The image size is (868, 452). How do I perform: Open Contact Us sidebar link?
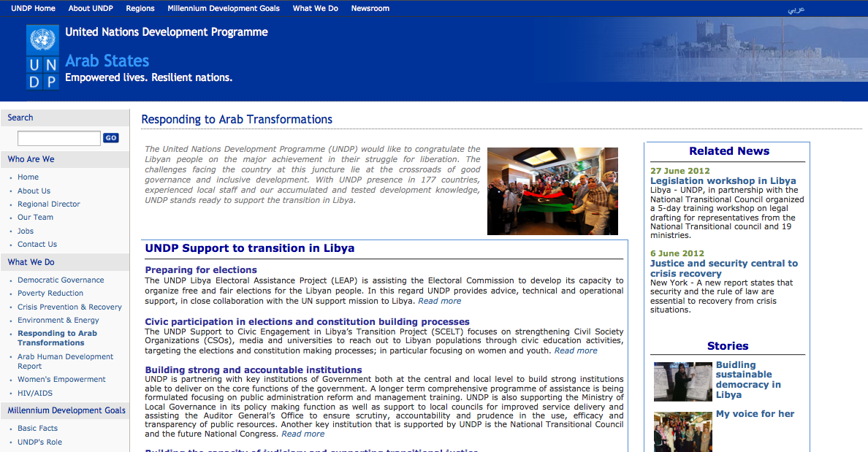pos(37,244)
